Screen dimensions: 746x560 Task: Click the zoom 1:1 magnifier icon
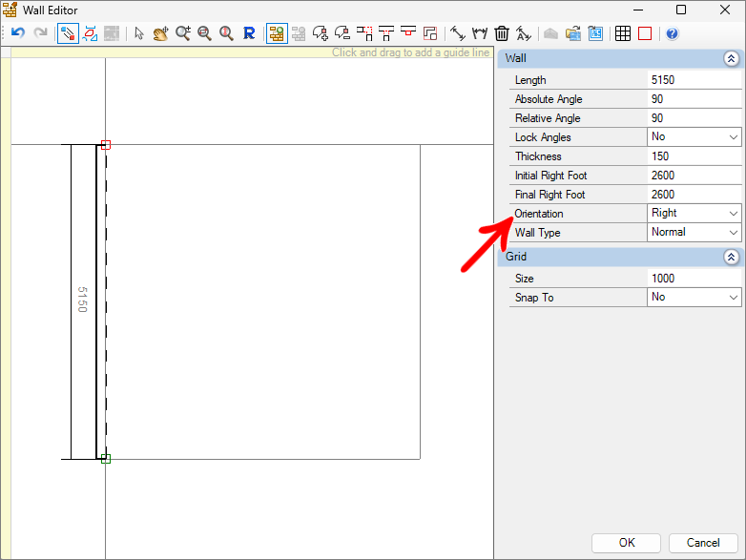point(226,33)
